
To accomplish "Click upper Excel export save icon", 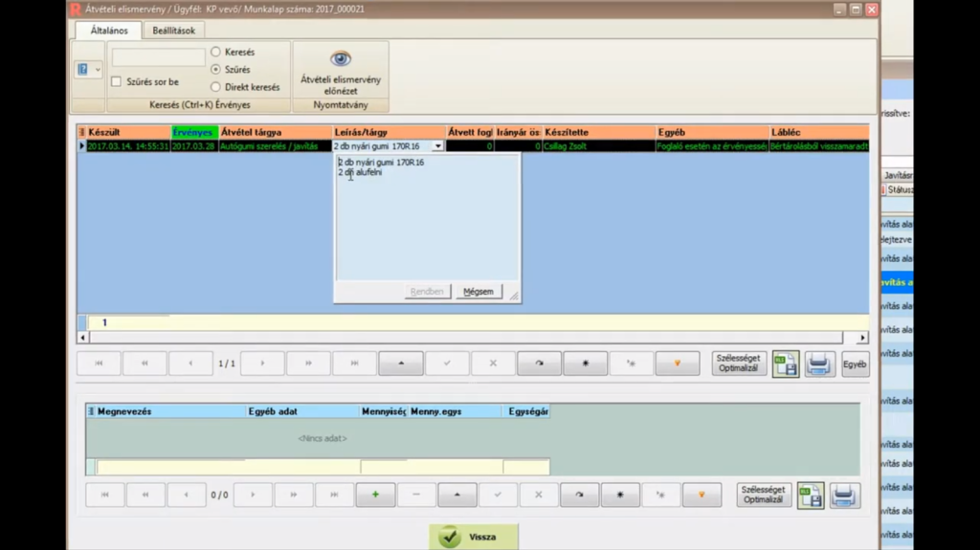I will point(786,363).
